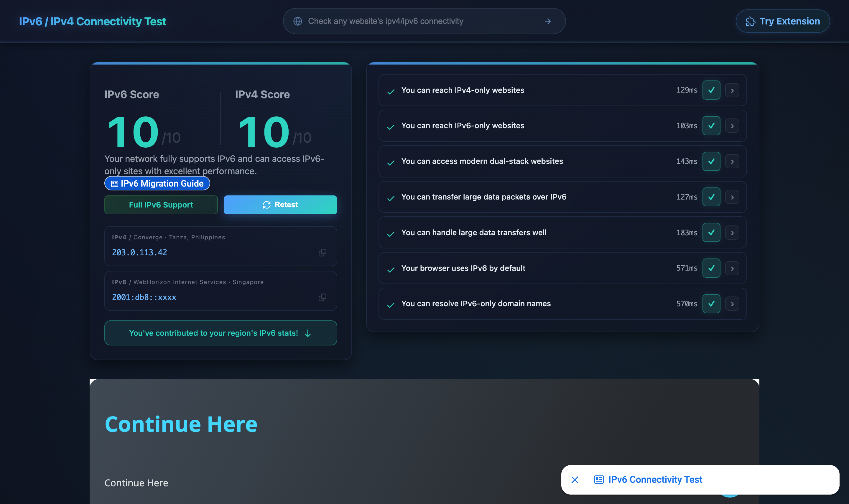Click the 129ms latency value

coord(687,90)
